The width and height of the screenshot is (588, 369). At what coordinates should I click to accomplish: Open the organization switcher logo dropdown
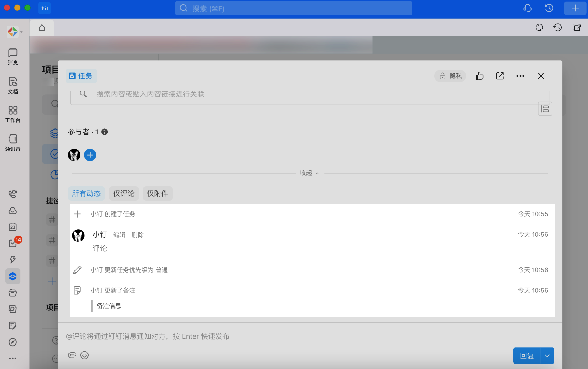[x=15, y=32]
